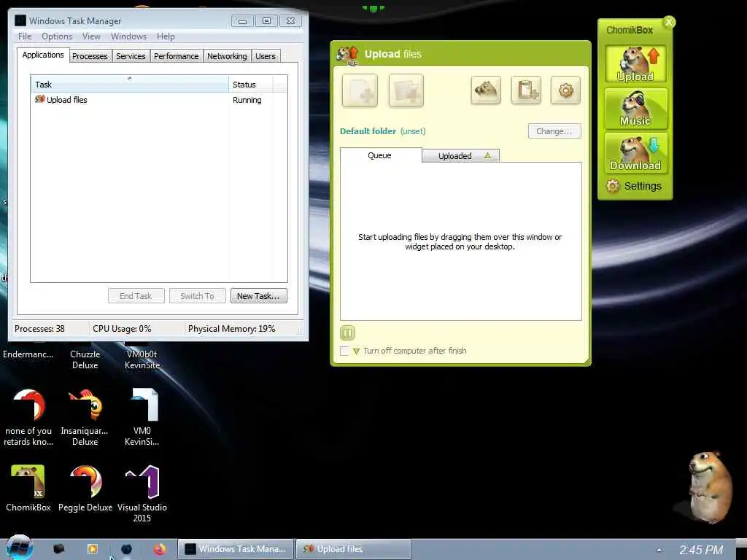Screen dimensions: 747x560
Task: Activate Upload files taskbar button
Action: 354,549
